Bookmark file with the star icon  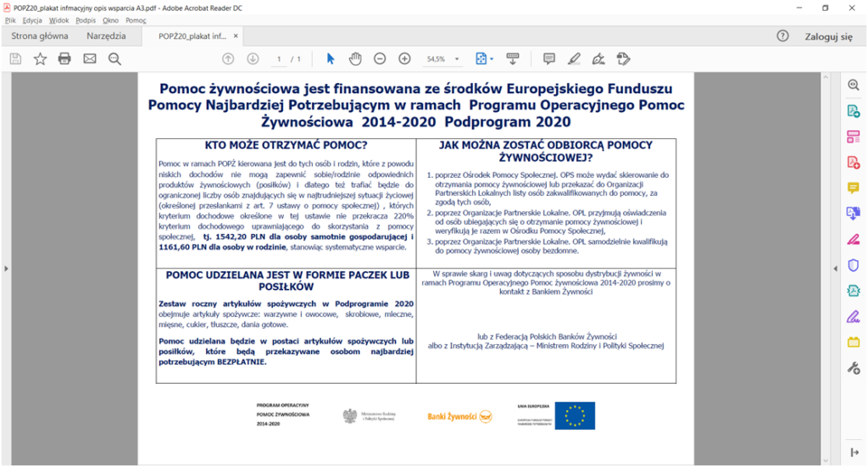click(x=40, y=58)
